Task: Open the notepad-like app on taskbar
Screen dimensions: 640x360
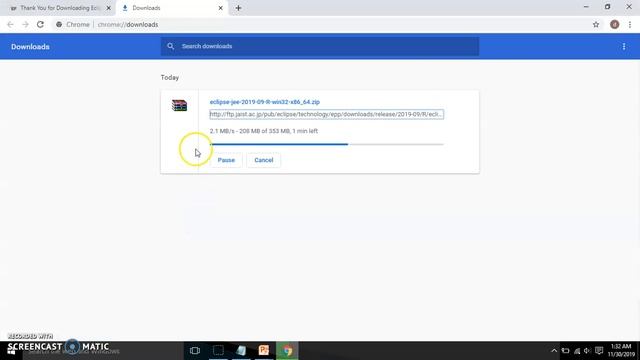Action: pyautogui.click(x=241, y=351)
